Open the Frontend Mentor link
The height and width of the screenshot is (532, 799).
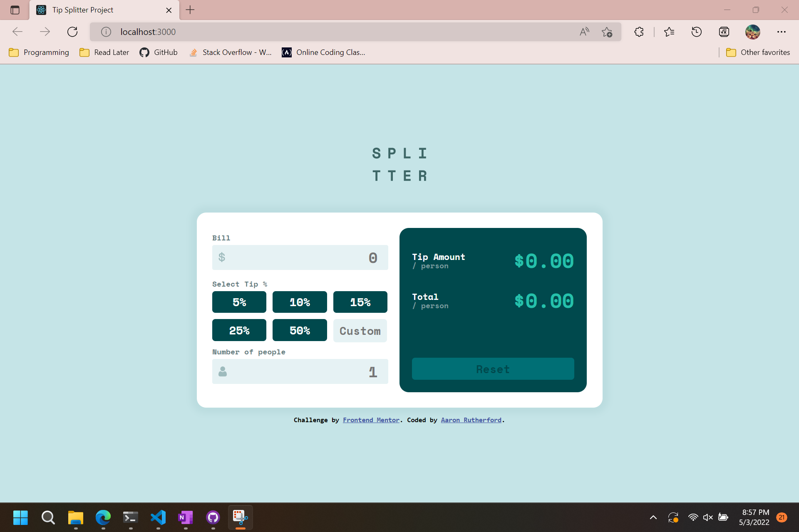(371, 420)
